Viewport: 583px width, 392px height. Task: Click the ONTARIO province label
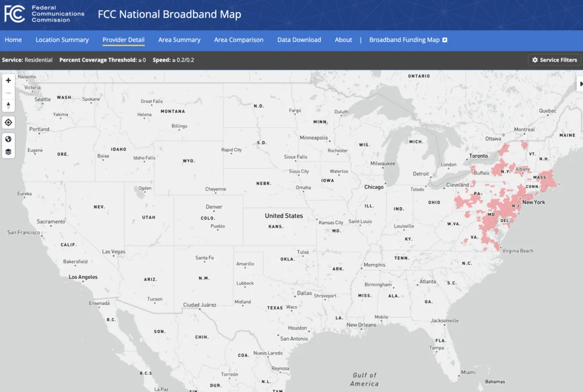coord(418,76)
